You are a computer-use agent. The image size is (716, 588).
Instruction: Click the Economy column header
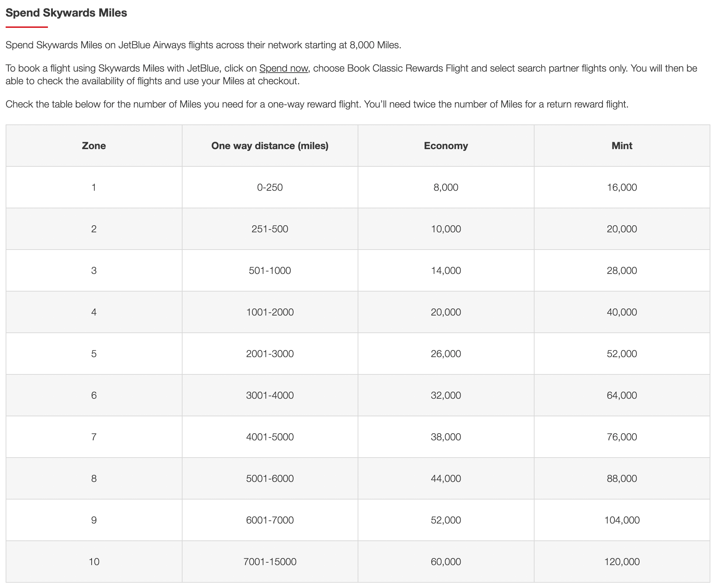tap(446, 146)
